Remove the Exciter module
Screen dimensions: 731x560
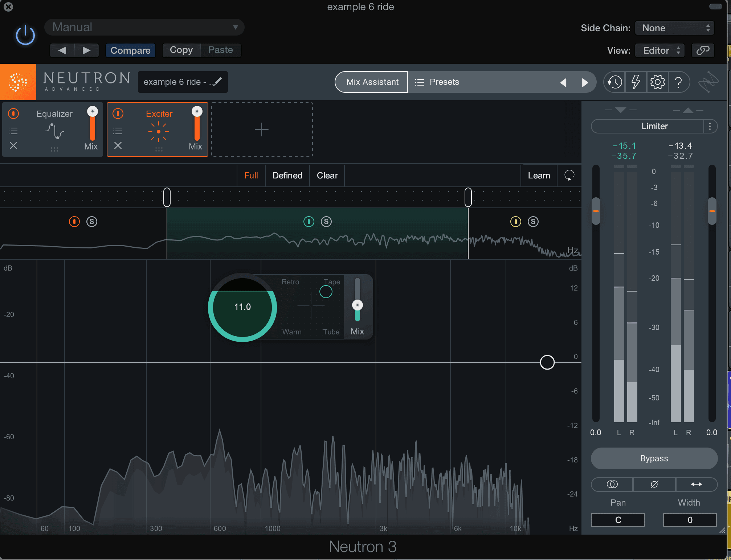click(x=118, y=145)
